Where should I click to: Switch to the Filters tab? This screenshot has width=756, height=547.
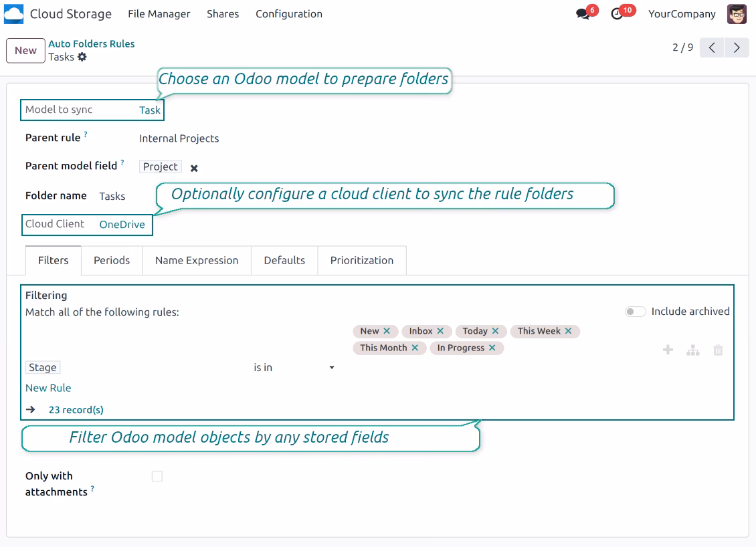(53, 260)
